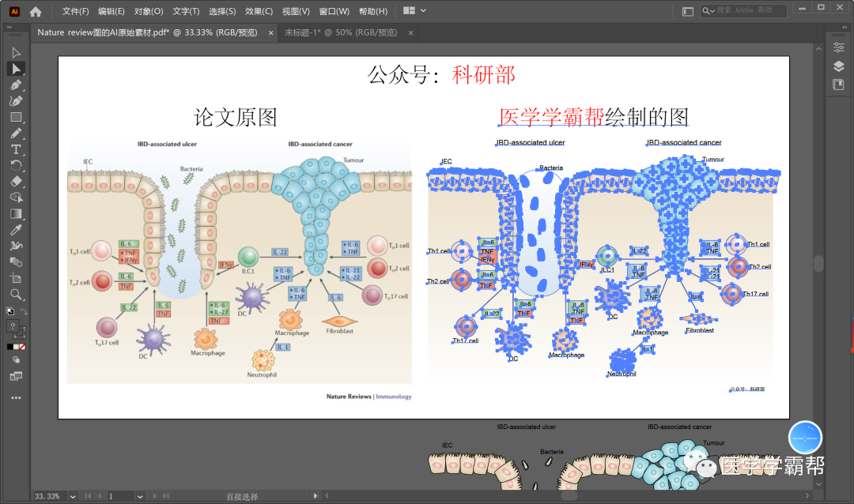Select the Artboard tool
Screen dimensions: 854x504
[x=16, y=278]
